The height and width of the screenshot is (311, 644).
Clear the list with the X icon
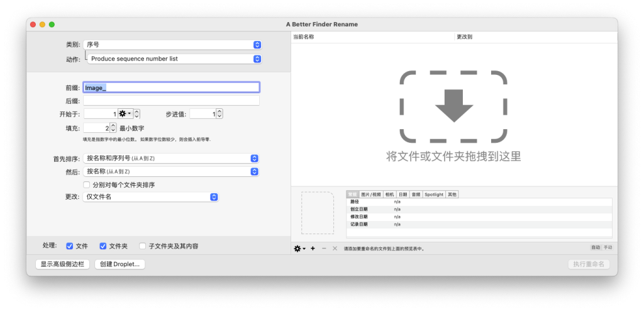[335, 249]
